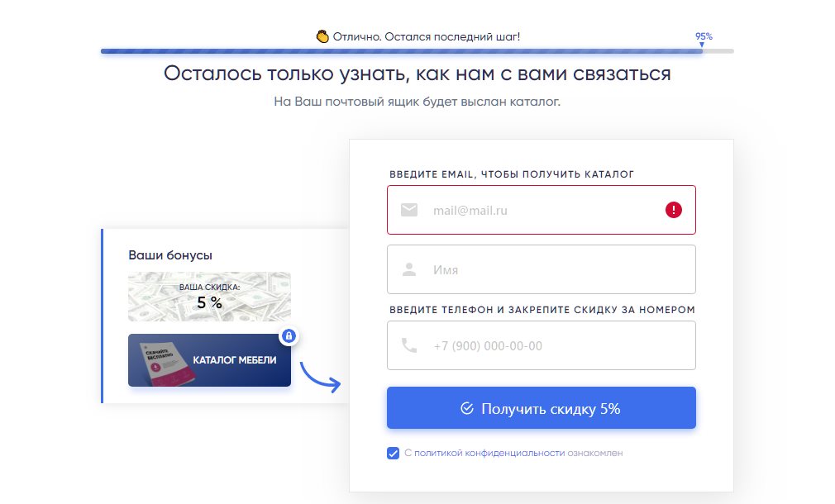Click the Ваши бонусы heading
Image resolution: width=835 pixels, height=504 pixels.
(170, 255)
